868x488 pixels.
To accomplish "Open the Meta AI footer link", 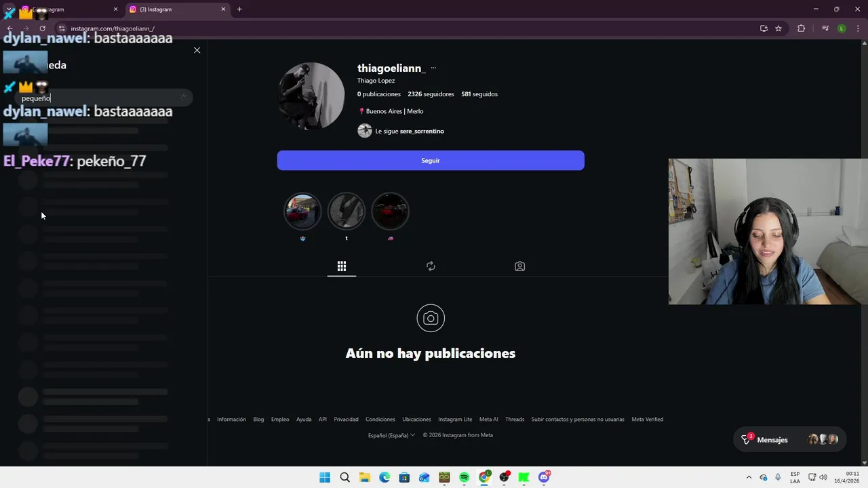I will tap(489, 420).
